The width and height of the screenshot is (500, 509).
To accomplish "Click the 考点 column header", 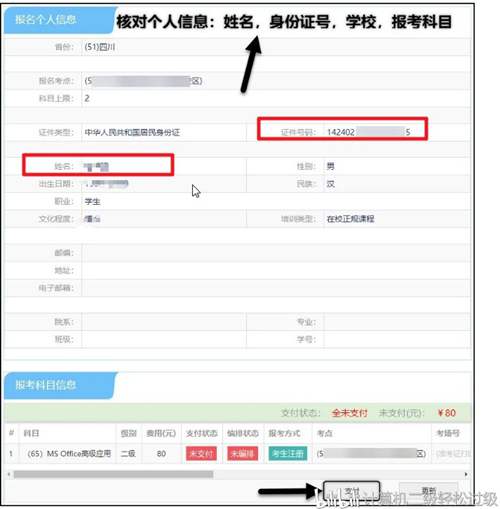I will point(325,433).
